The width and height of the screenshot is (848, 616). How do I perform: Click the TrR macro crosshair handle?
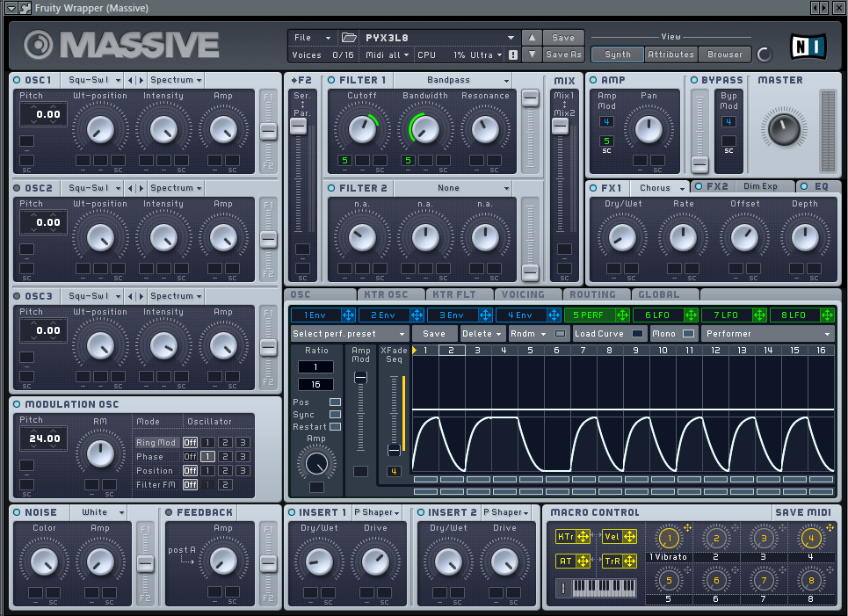(x=629, y=561)
